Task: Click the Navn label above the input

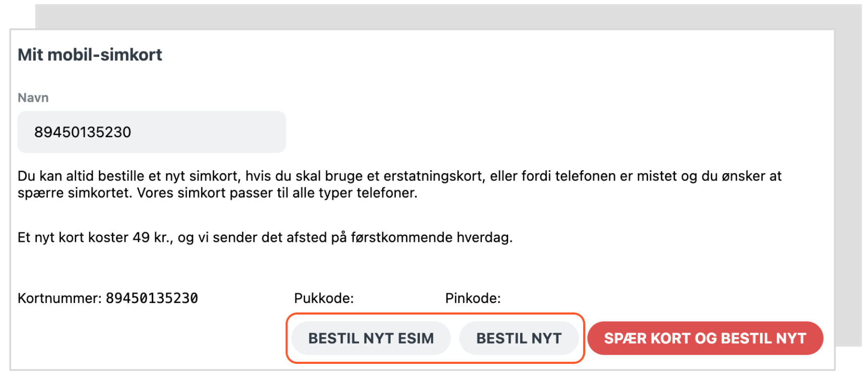Action: pos(33,97)
